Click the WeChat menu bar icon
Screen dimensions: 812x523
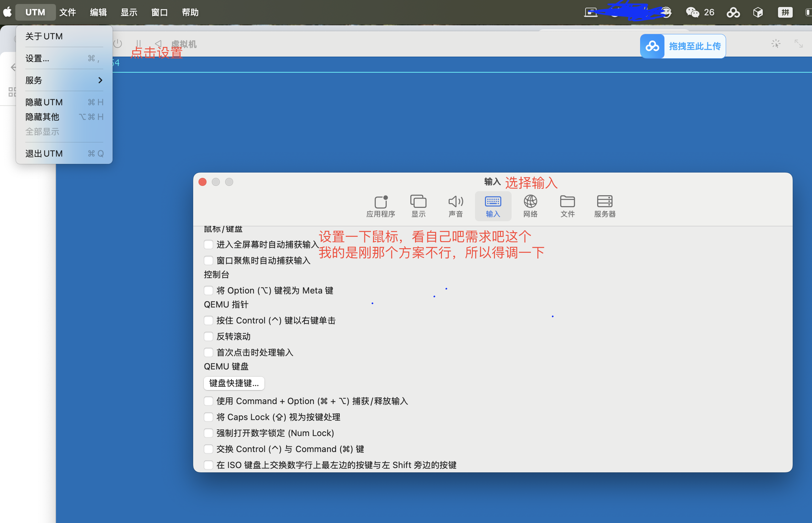point(692,12)
